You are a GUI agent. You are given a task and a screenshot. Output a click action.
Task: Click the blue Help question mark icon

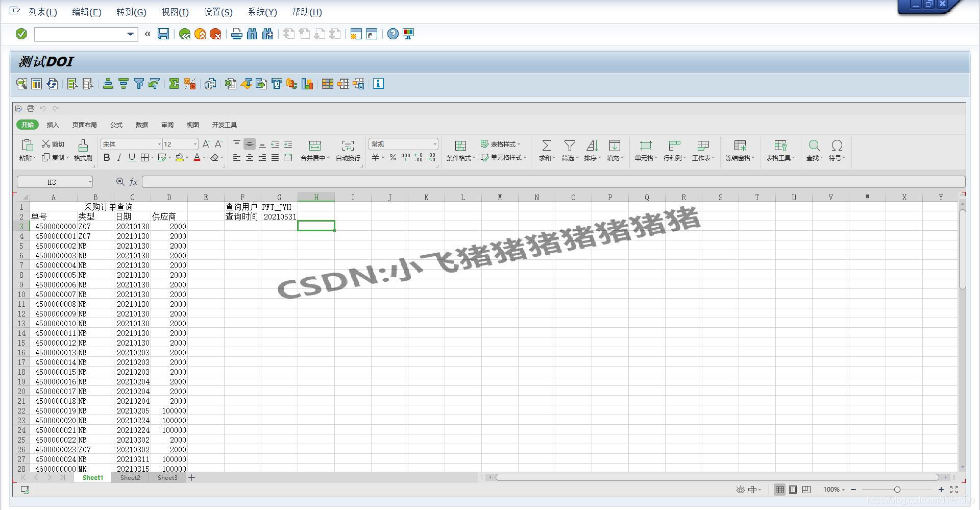(393, 34)
